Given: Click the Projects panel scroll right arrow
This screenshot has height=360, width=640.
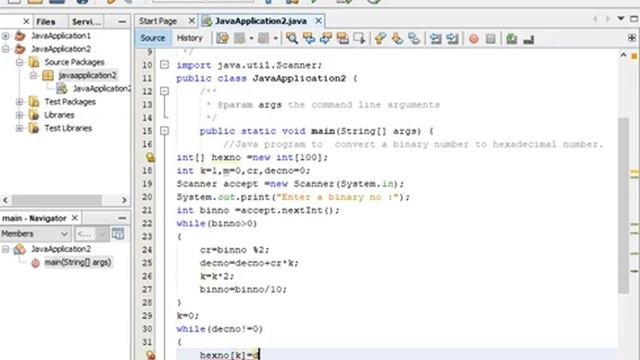Looking at the screenshot, I should [124, 200].
